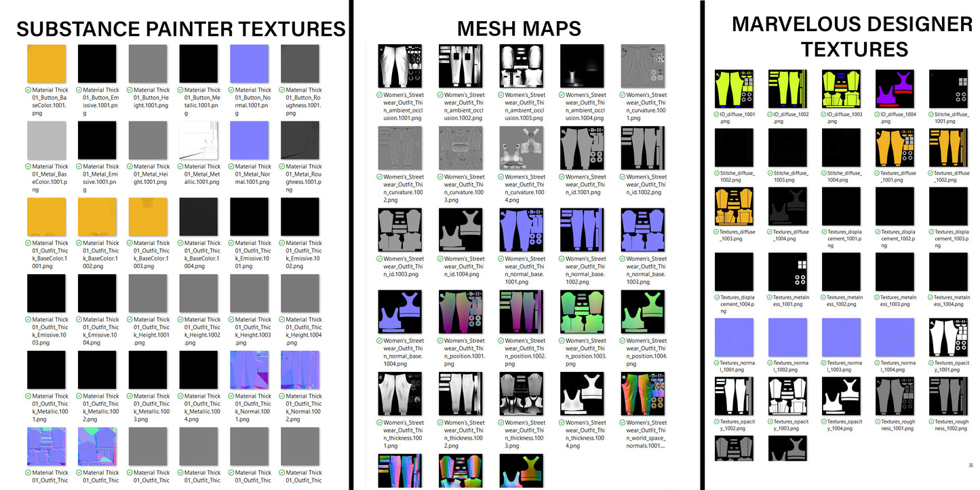
Task: Open the Button_Normal.1001.png purple thumbnail
Action: [250, 64]
